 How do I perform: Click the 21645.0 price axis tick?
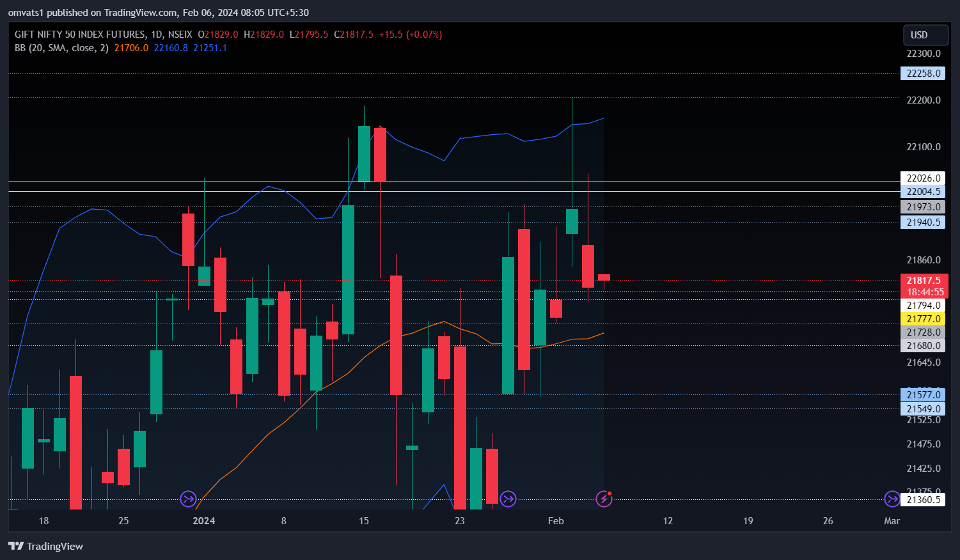tap(924, 362)
